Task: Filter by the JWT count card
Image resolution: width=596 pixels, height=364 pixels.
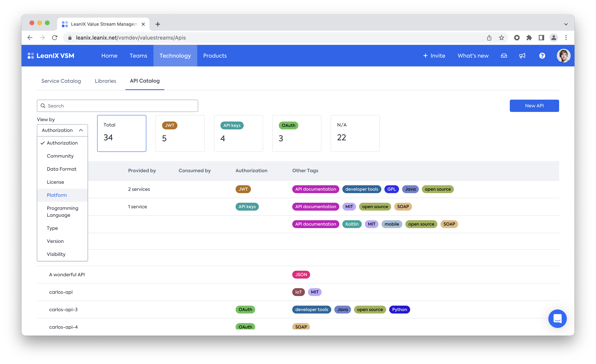Action: [x=180, y=133]
